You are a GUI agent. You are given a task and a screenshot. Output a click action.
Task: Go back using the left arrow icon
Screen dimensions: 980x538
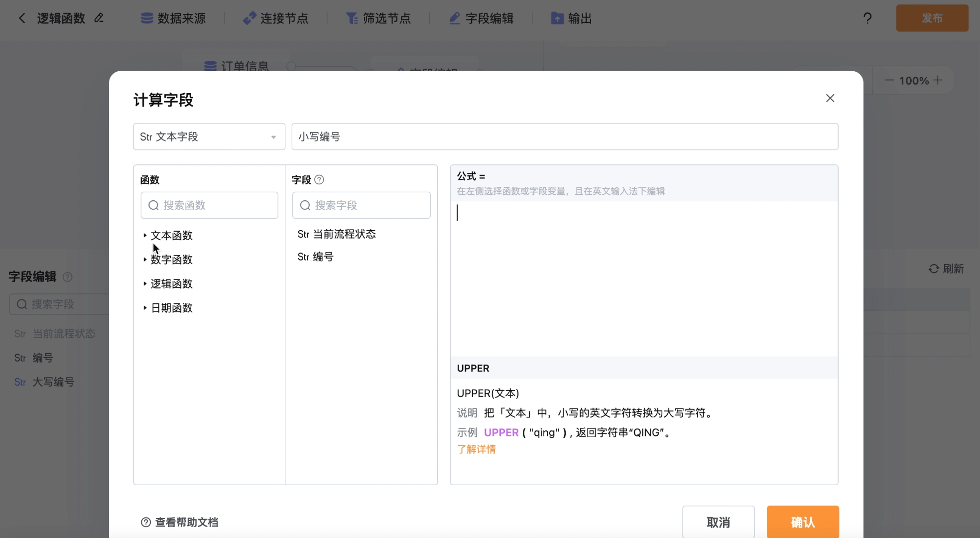point(22,18)
